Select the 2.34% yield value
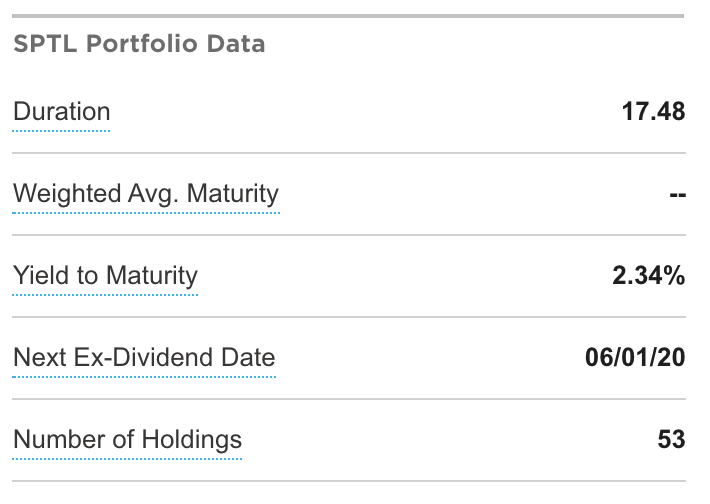 click(648, 276)
